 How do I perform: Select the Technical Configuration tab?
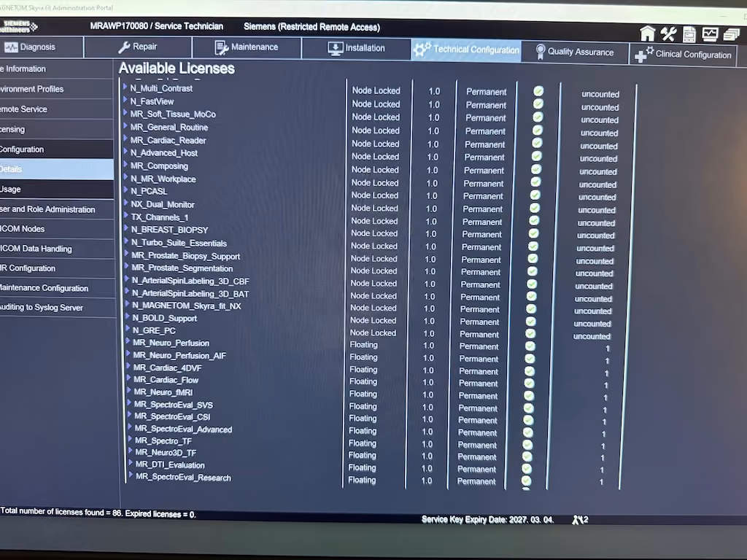coord(466,50)
